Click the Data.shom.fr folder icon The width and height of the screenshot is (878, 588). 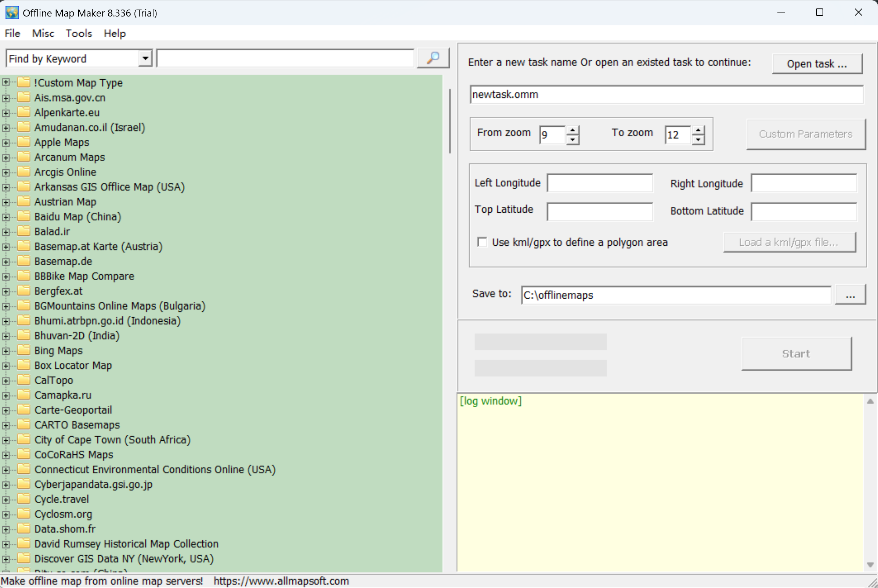tap(24, 529)
